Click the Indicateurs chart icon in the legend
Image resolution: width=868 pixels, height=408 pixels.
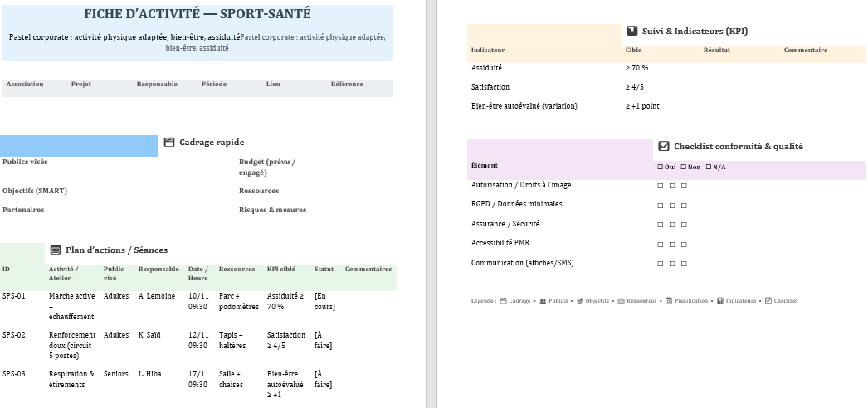[720, 301]
